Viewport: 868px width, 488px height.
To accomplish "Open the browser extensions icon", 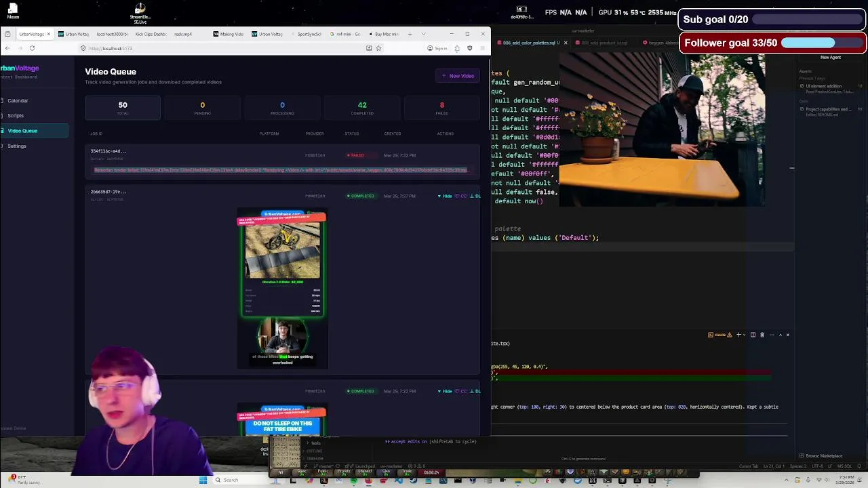I will 457,48.
